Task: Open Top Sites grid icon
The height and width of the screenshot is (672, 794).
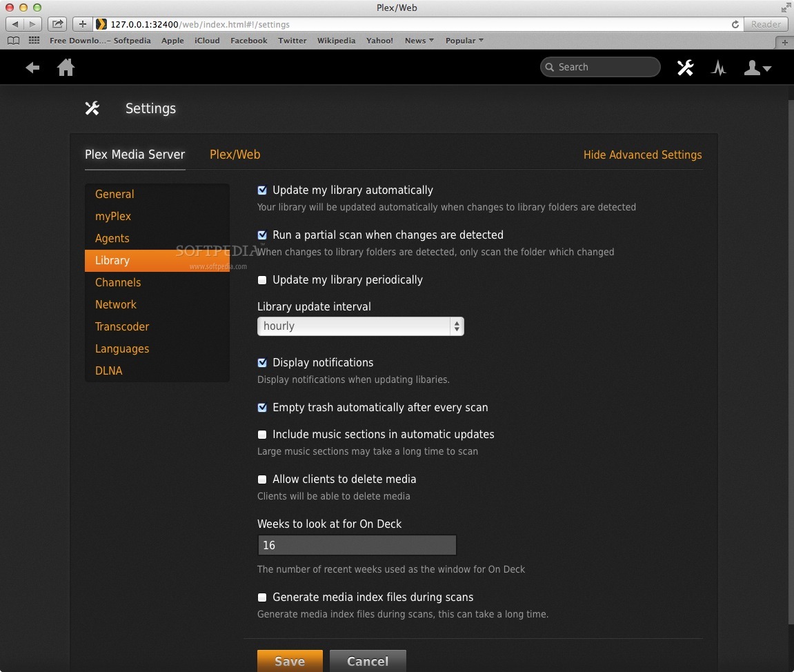Action: pos(34,41)
